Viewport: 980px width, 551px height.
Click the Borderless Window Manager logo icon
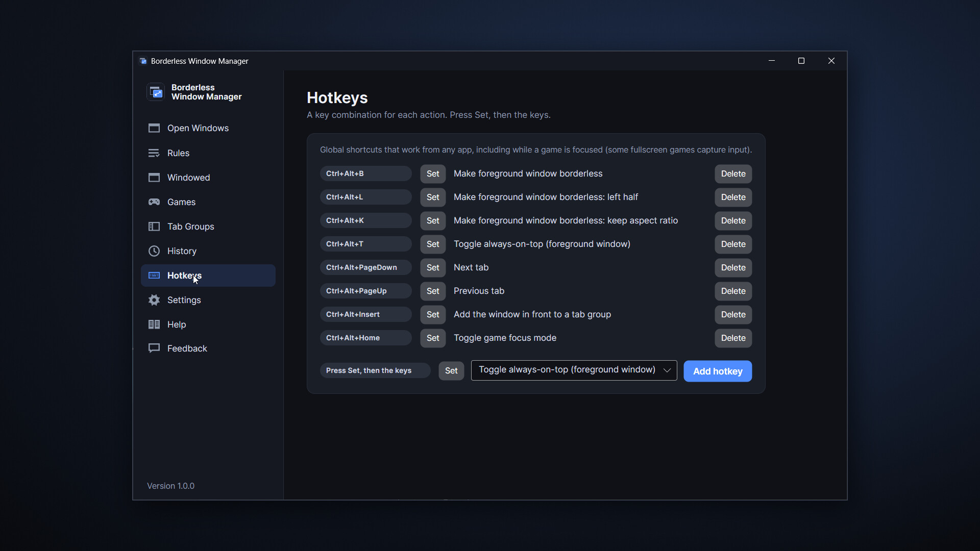pyautogui.click(x=156, y=92)
